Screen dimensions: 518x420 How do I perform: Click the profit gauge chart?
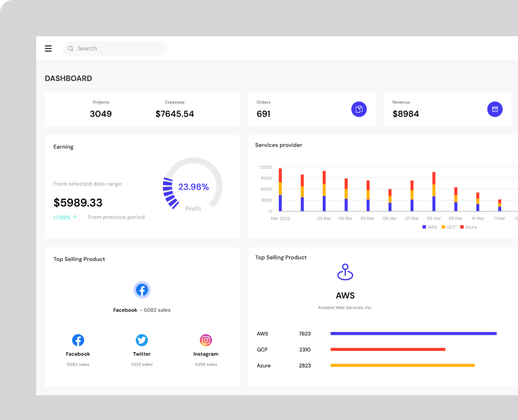193,184
